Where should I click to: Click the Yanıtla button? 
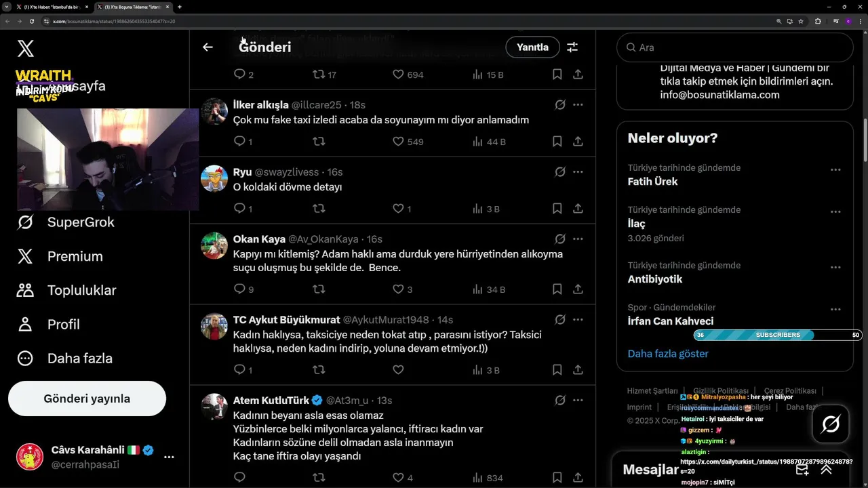pyautogui.click(x=532, y=47)
